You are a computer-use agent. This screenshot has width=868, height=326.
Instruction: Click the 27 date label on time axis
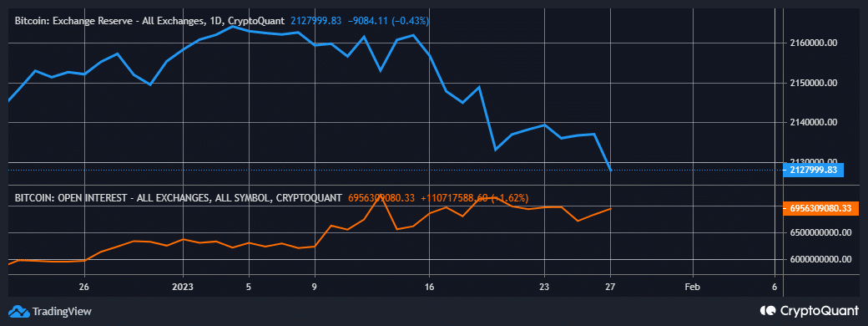(611, 287)
